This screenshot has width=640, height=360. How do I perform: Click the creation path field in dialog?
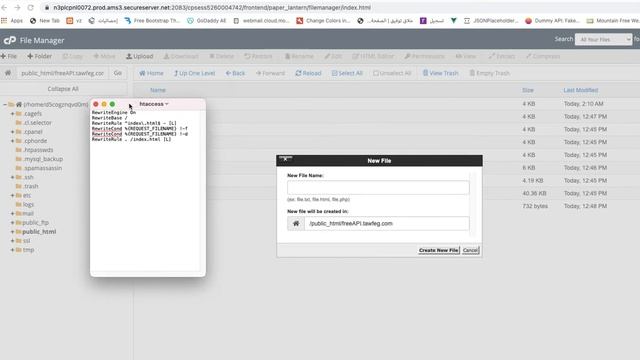coord(387,224)
